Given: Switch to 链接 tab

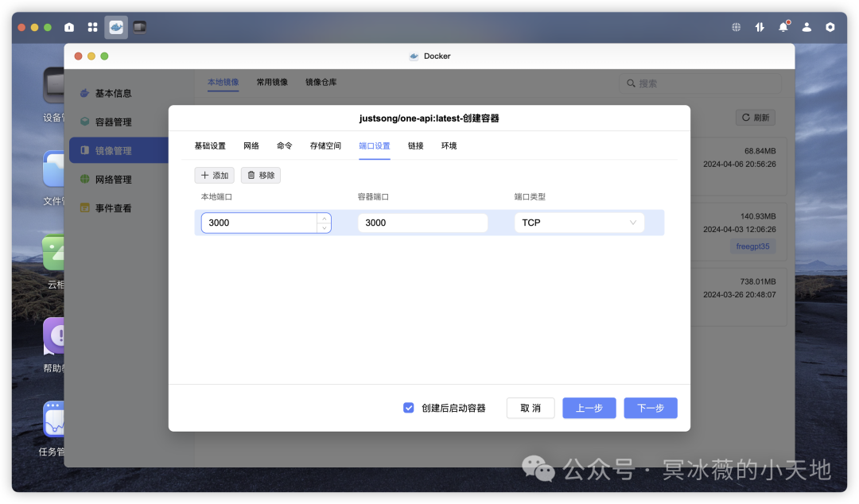Looking at the screenshot, I should tap(416, 145).
